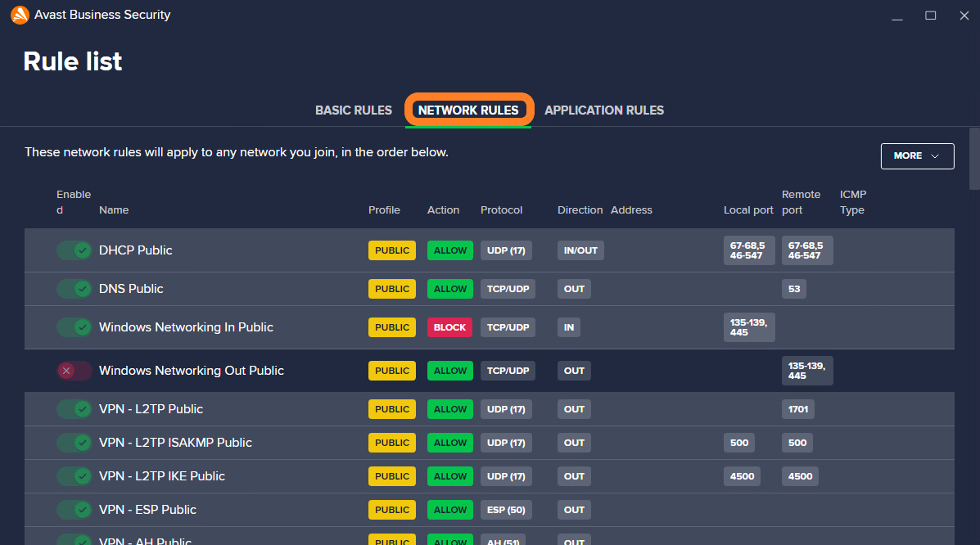Select the NETWORK RULES tab

469,110
